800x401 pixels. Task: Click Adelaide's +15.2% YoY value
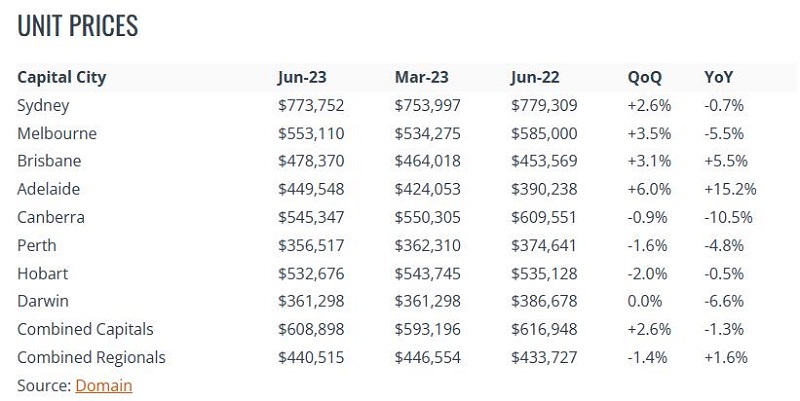tap(730, 189)
